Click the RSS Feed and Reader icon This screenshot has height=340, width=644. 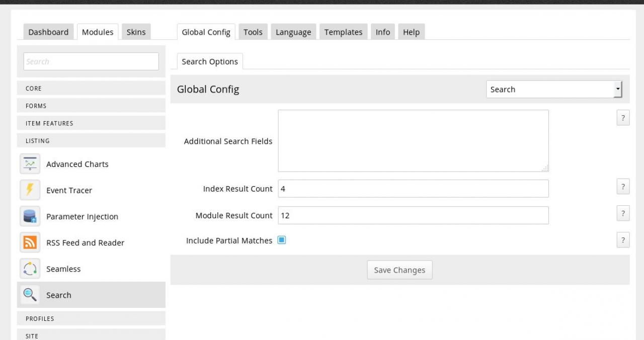30,242
